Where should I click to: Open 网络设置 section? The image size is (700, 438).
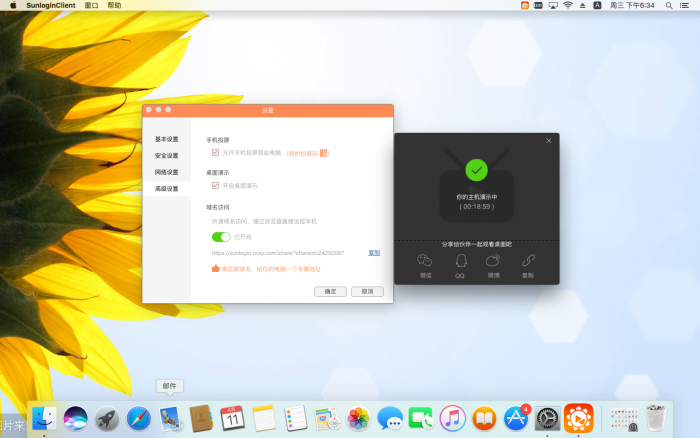point(167,172)
